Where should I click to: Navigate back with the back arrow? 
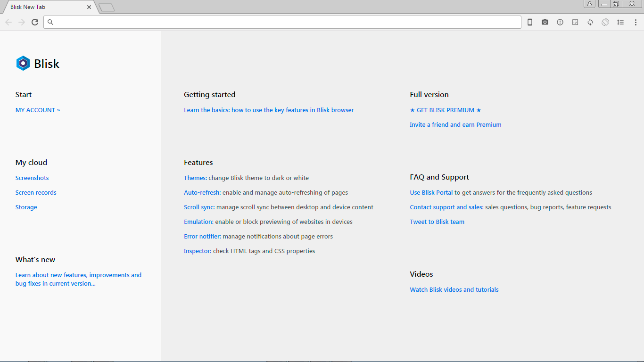point(8,22)
